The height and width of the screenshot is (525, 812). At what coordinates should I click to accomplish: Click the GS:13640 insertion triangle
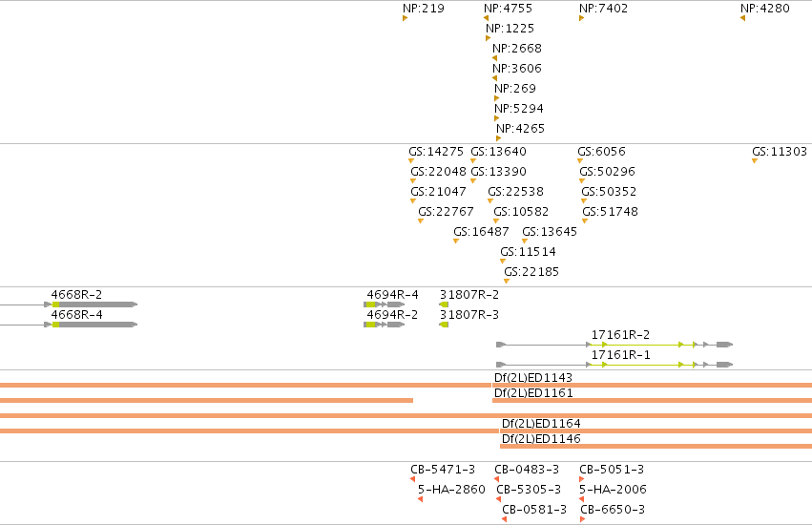click(473, 161)
